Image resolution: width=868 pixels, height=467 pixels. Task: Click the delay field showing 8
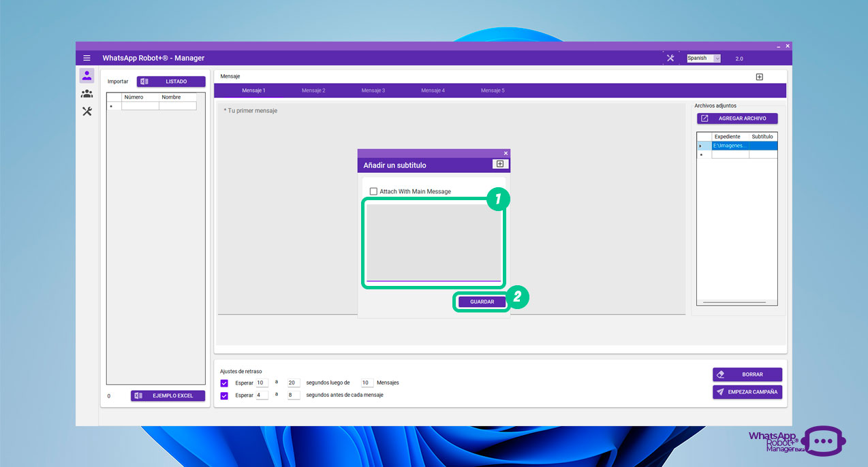pyautogui.click(x=294, y=395)
